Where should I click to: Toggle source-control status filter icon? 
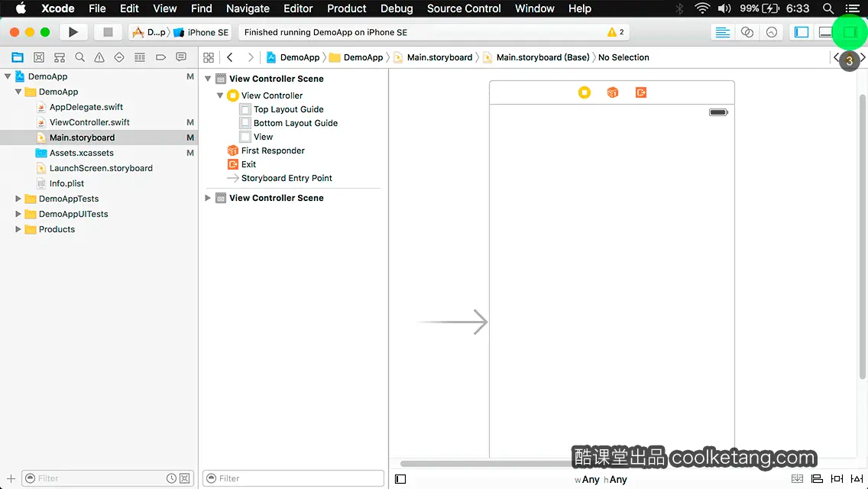(x=185, y=478)
